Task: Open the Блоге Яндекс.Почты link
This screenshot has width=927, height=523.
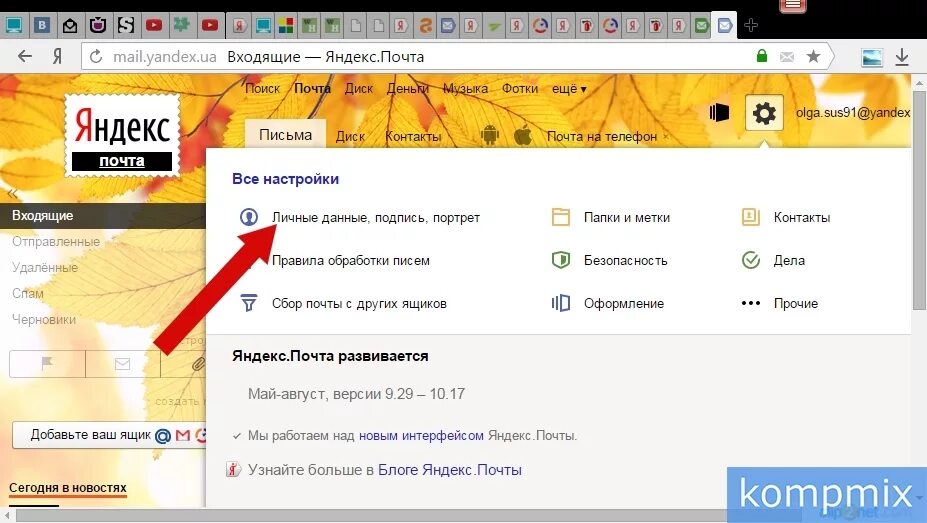Action: tap(450, 470)
